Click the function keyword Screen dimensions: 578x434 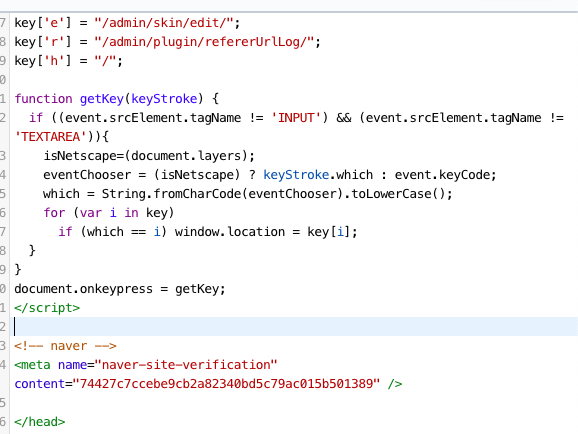(43, 99)
